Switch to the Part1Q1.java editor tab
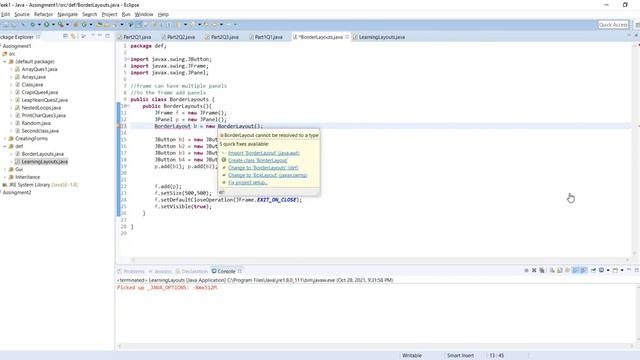This screenshot has width=640, height=360. tap(266, 37)
